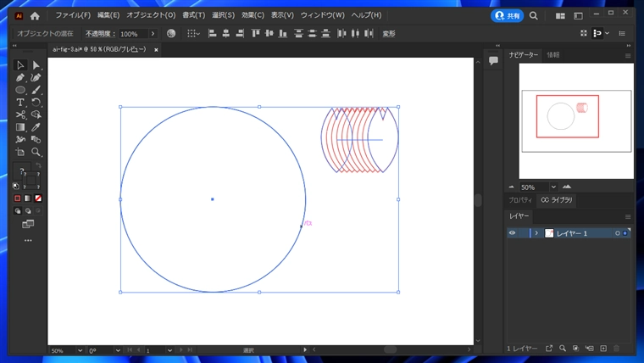644x363 pixels.
Task: Open navigator zoom percentage dropdown
Action: [553, 187]
